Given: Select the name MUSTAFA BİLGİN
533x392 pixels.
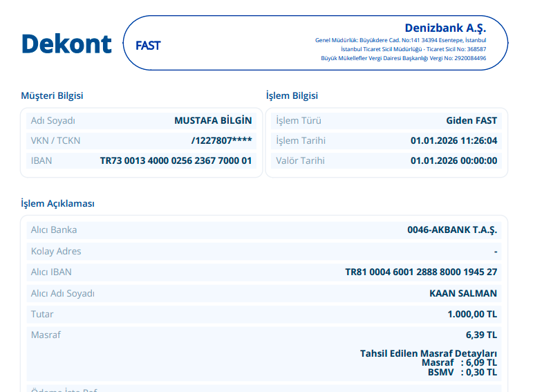Looking at the screenshot, I should pyautogui.click(x=213, y=120).
